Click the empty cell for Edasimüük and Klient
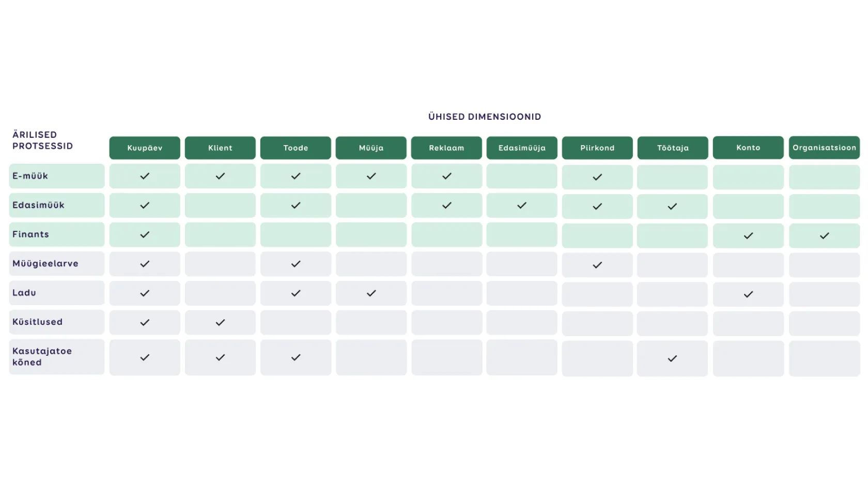Screen dimensions: 868x488 (220, 206)
